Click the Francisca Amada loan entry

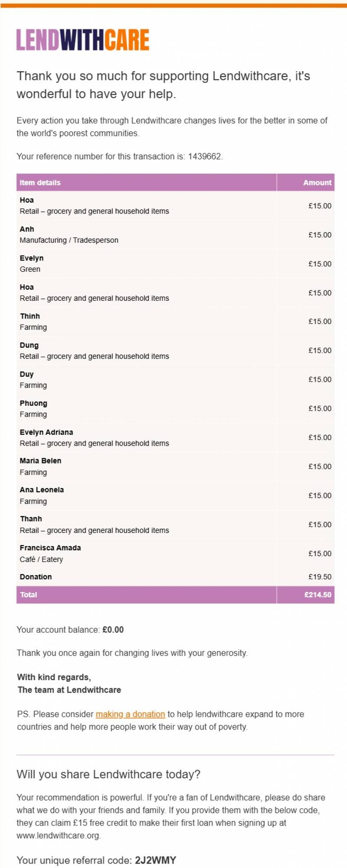coord(50,548)
